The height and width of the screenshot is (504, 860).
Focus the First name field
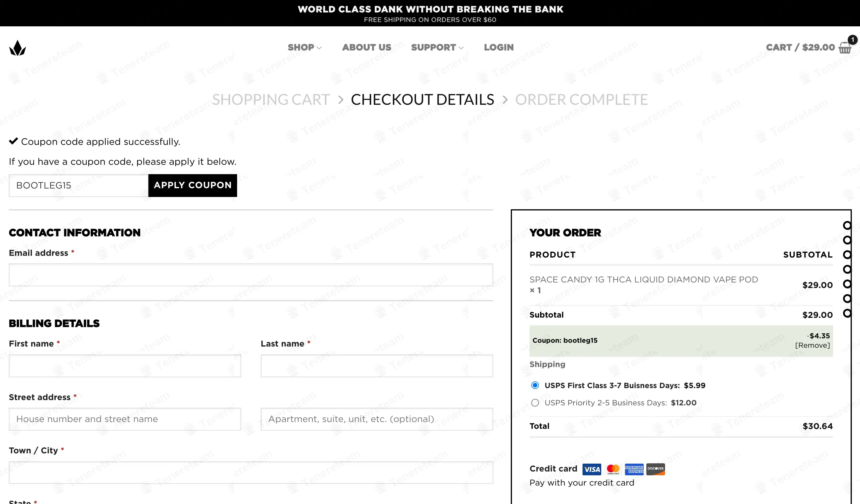coord(125,366)
